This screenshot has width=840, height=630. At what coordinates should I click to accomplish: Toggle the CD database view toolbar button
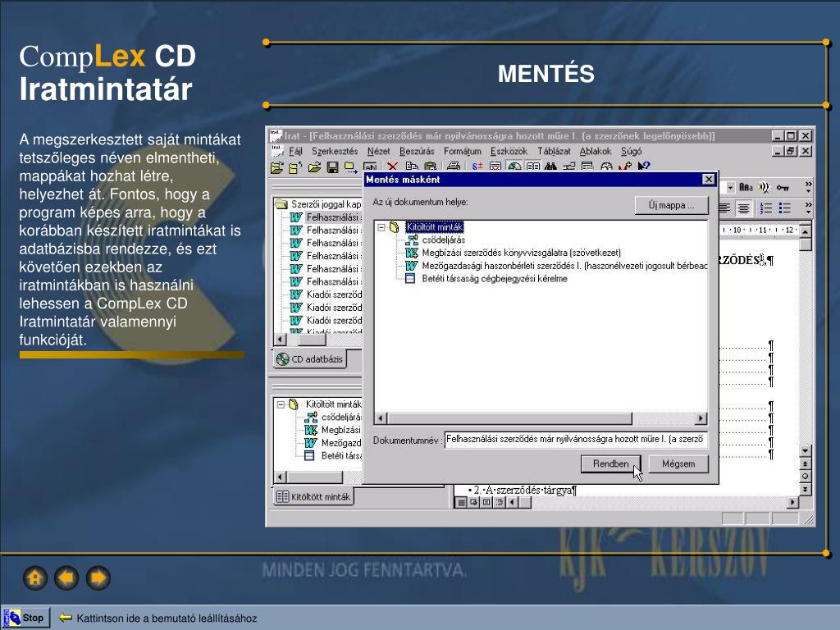(x=514, y=167)
